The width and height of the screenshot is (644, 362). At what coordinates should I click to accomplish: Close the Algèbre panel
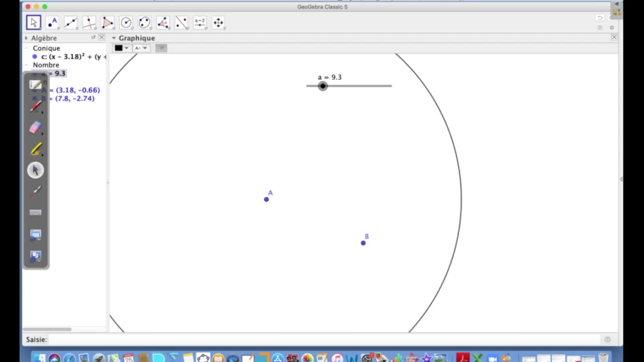tap(102, 37)
